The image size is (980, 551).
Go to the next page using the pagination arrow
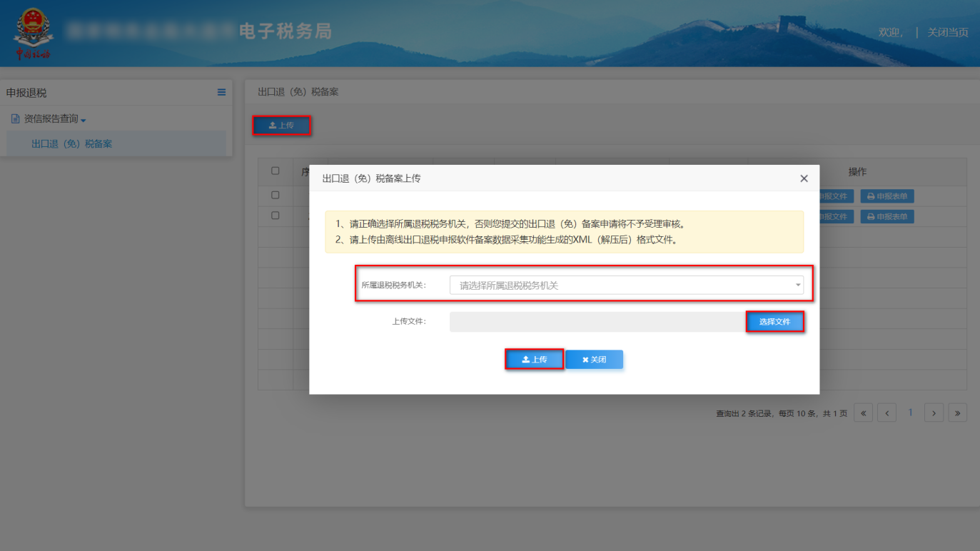pyautogui.click(x=934, y=412)
